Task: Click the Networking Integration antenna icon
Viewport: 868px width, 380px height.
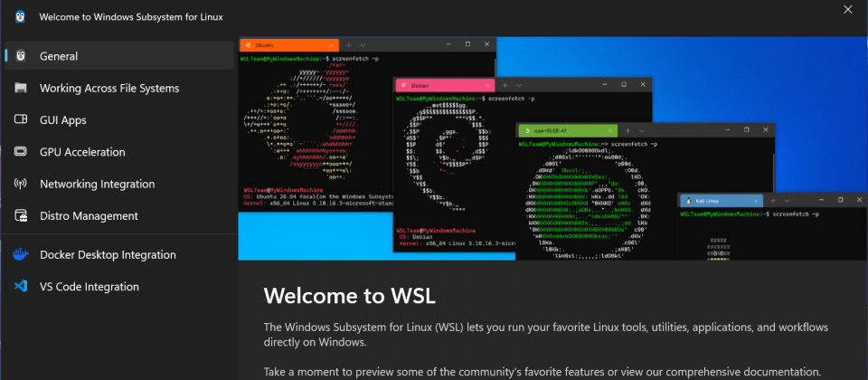Action: click(x=21, y=184)
